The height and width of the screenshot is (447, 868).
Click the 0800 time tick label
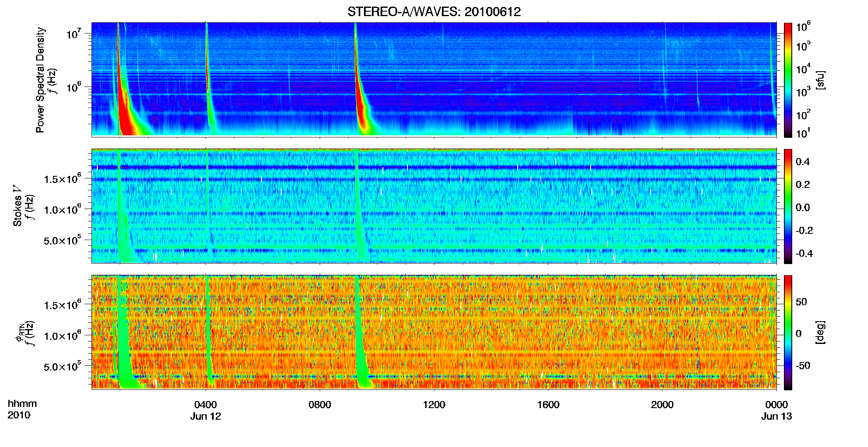(320, 405)
